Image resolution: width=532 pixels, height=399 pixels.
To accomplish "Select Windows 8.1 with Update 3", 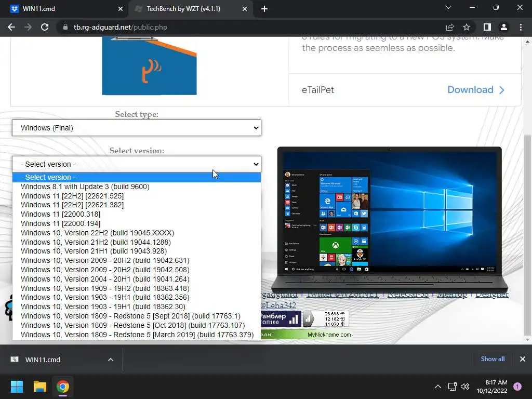I will click(x=137, y=187).
